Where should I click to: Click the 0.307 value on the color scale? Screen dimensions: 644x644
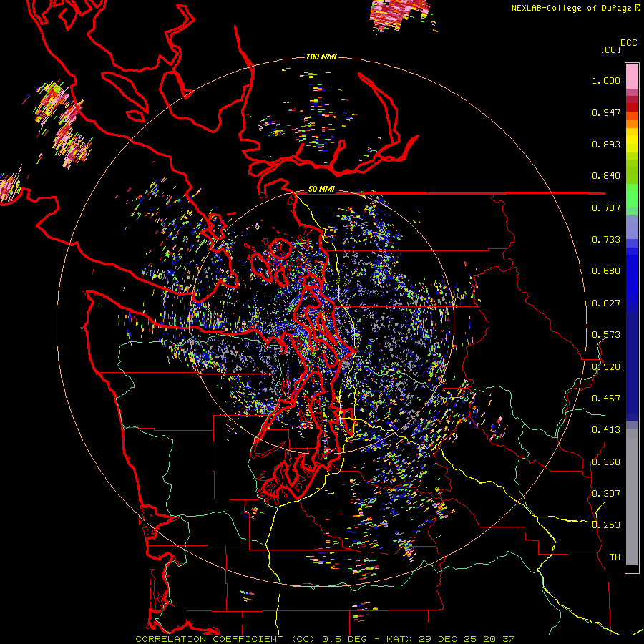pyautogui.click(x=606, y=494)
